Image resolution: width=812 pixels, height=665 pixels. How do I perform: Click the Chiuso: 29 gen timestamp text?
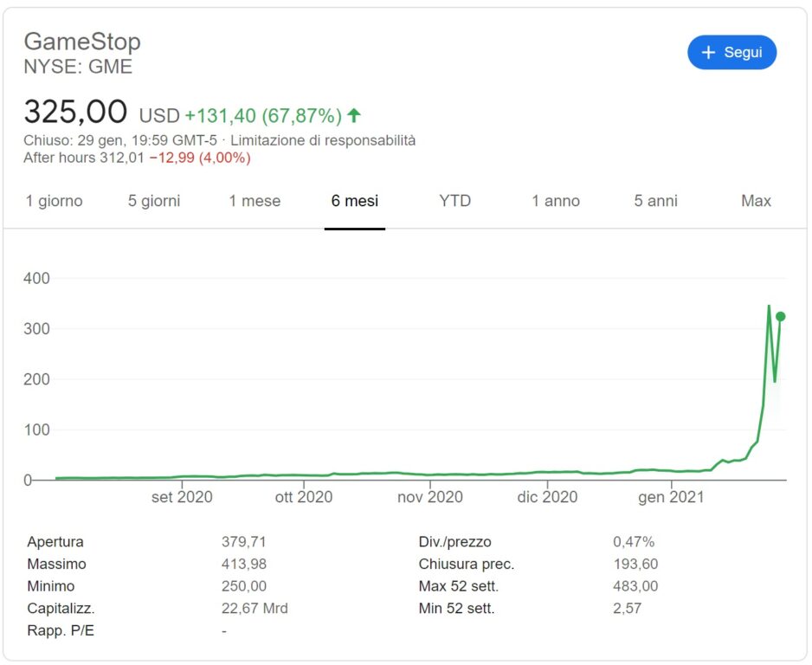coord(119,140)
